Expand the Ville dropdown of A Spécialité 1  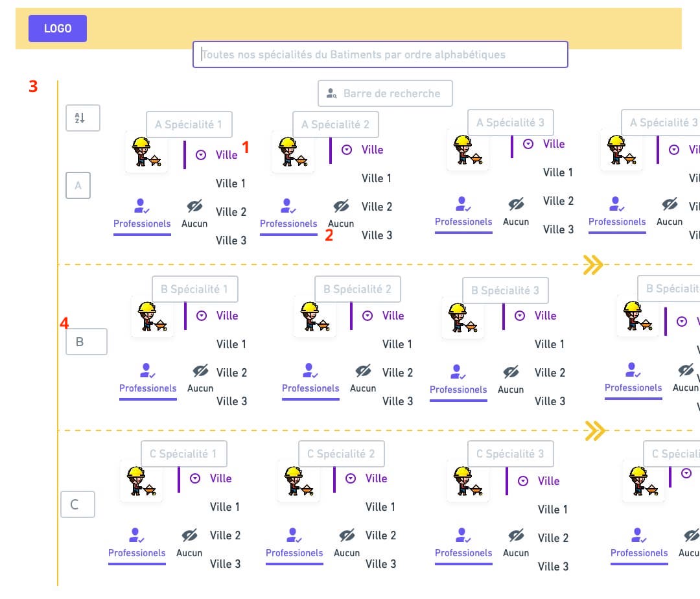pos(201,155)
